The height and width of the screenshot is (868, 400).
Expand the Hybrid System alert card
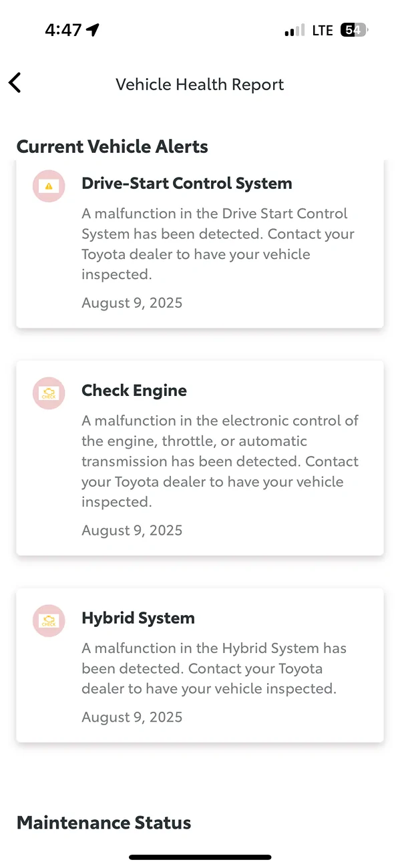200,666
